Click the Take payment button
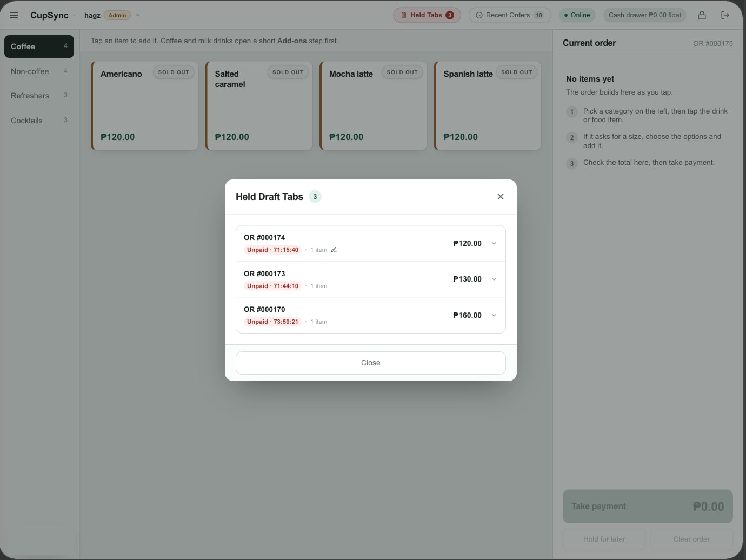The image size is (746, 560). coord(648,506)
